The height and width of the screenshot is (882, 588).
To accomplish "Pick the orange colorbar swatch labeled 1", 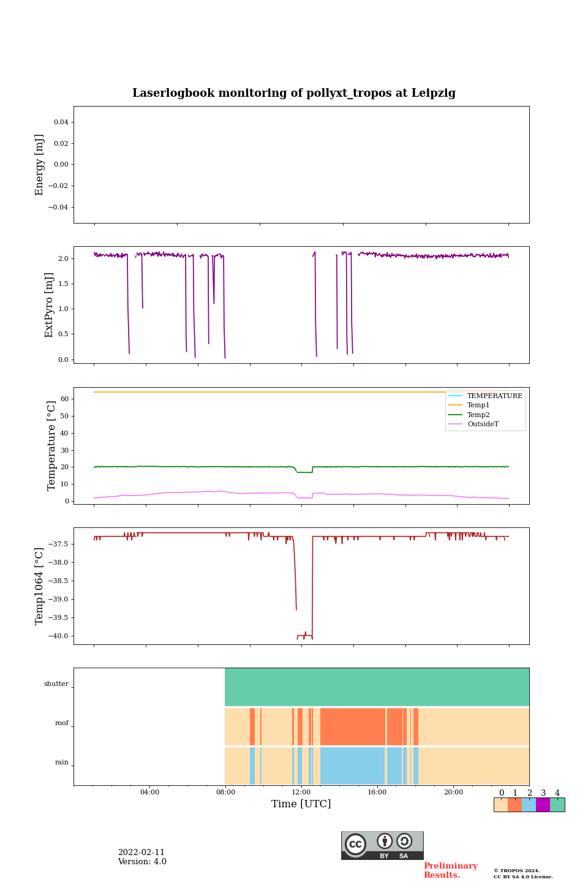I will 514,805.
